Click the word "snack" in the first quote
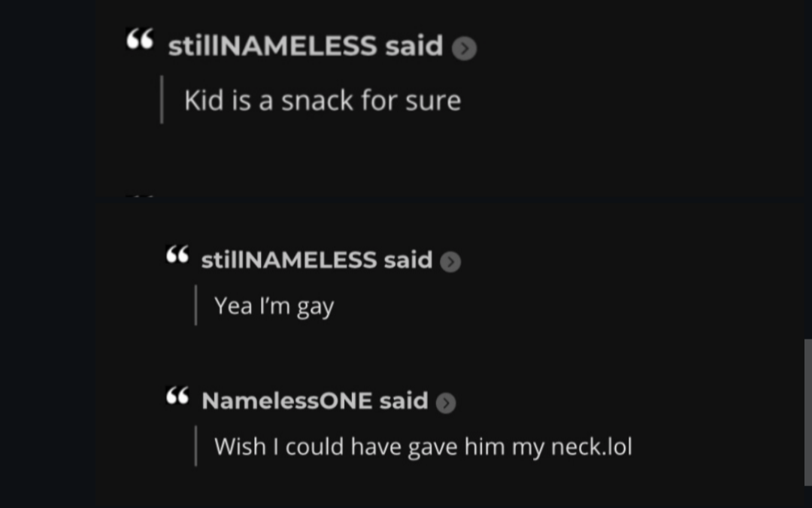812x508 pixels. [x=317, y=100]
